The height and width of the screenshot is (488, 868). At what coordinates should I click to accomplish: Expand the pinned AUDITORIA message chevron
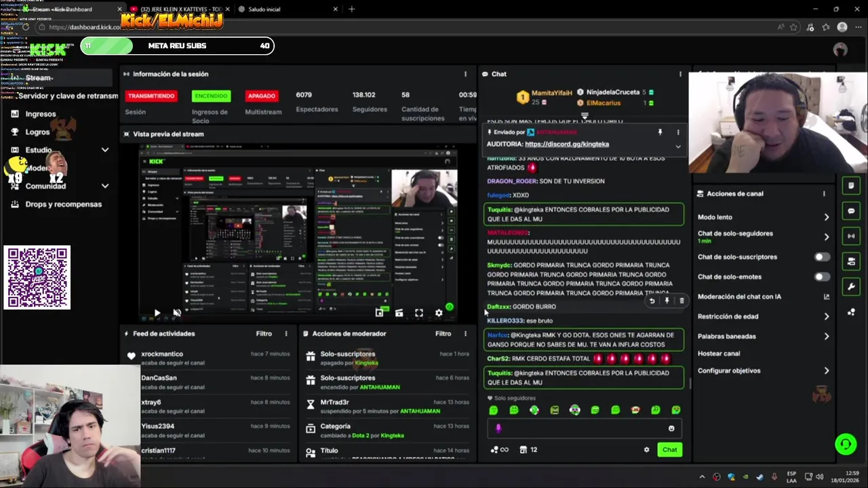tap(677, 146)
